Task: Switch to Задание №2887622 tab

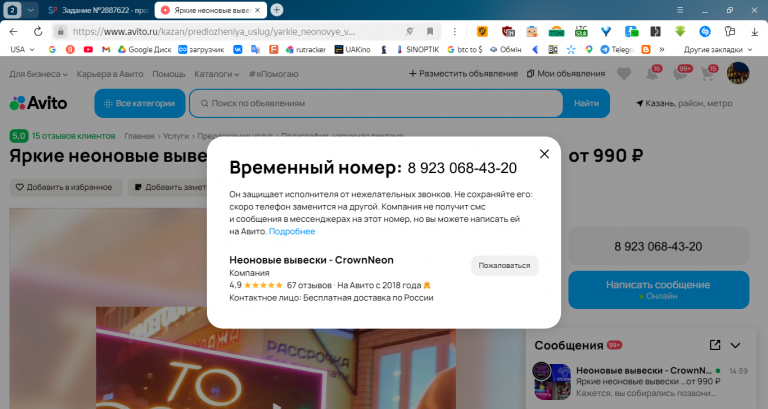Action: tap(98, 10)
